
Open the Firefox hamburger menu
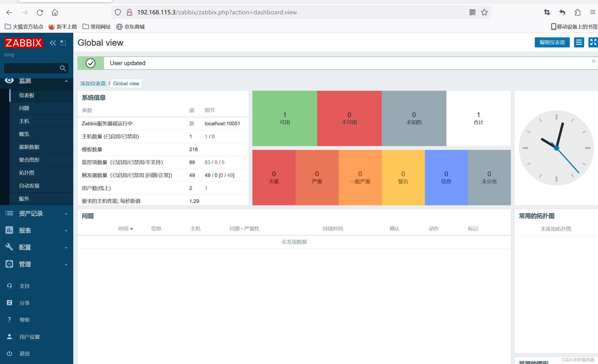(x=592, y=12)
